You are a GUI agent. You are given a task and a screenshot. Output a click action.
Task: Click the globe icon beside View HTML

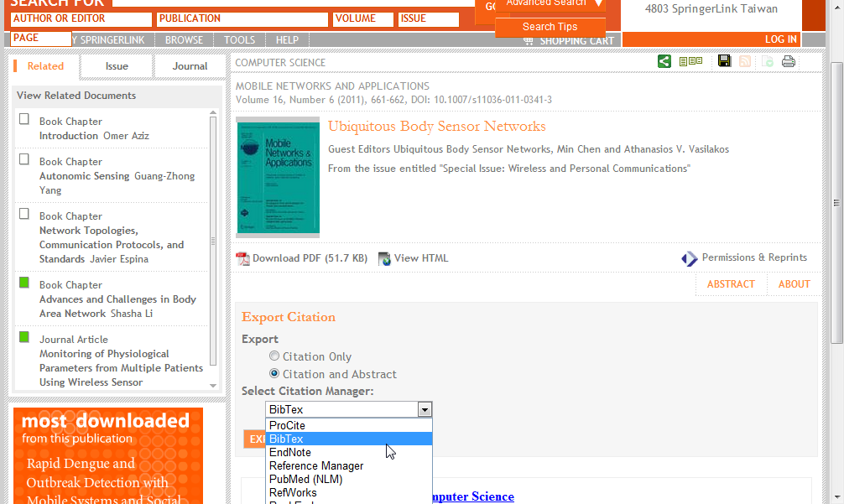point(384,259)
